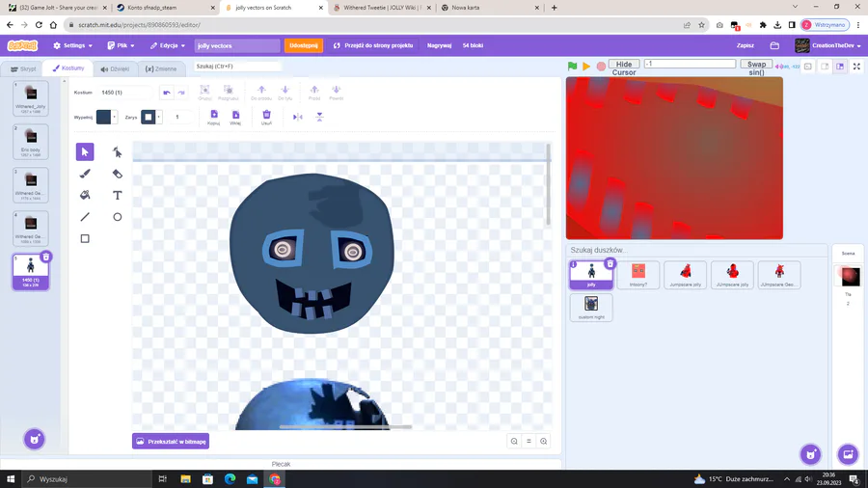
Task: Open the Plik menu
Action: [121, 45]
